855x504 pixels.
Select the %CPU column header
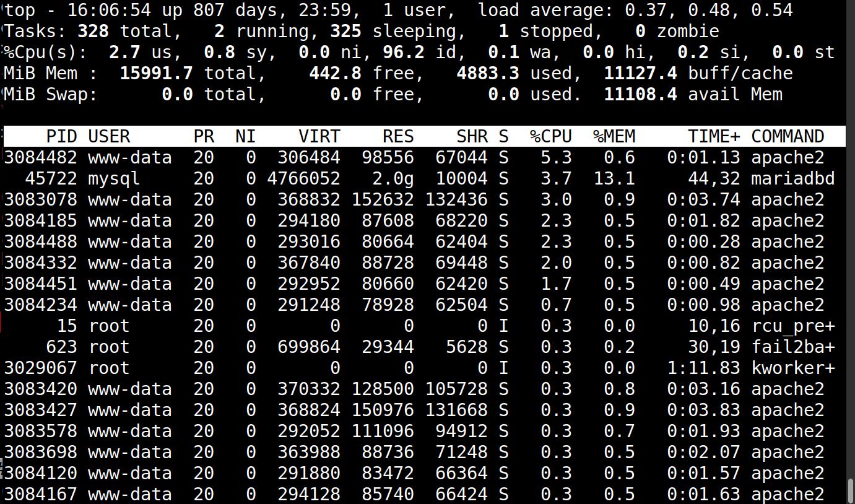550,136
